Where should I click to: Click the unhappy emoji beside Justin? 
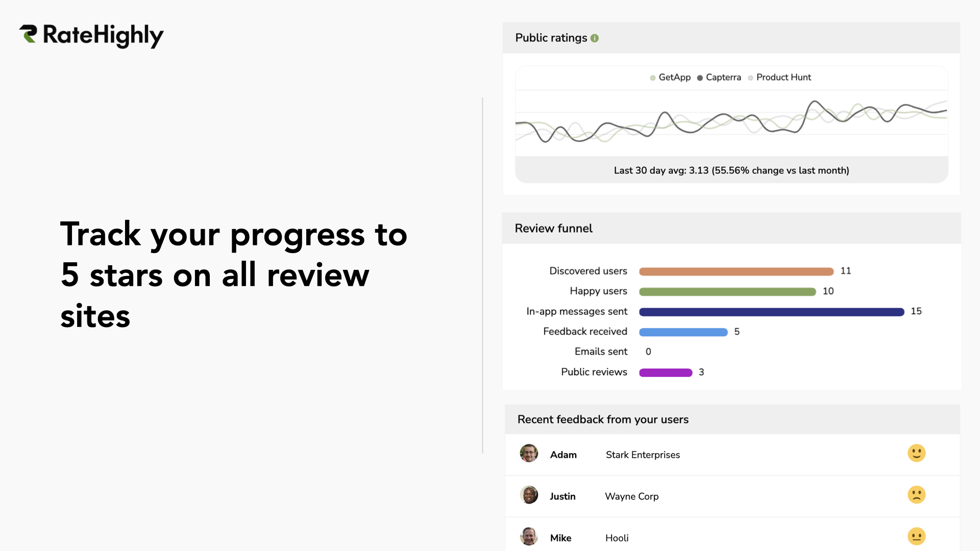(916, 495)
